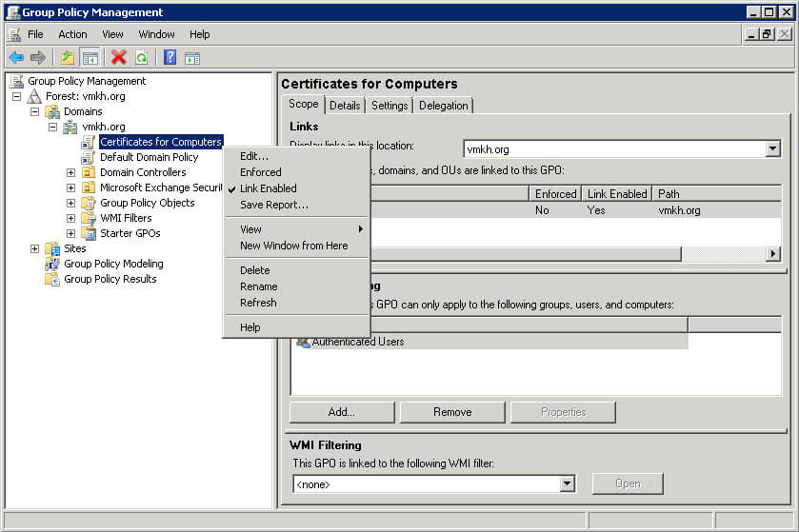Collapse the vmkh.org domain node
799x532 pixels.
tap(52, 127)
